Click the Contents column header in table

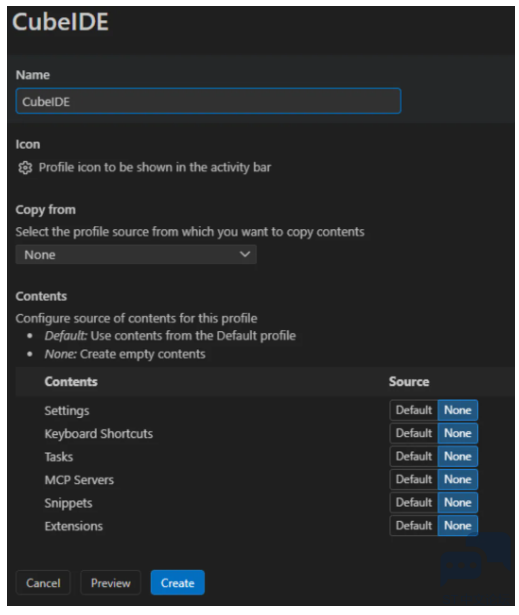71,382
